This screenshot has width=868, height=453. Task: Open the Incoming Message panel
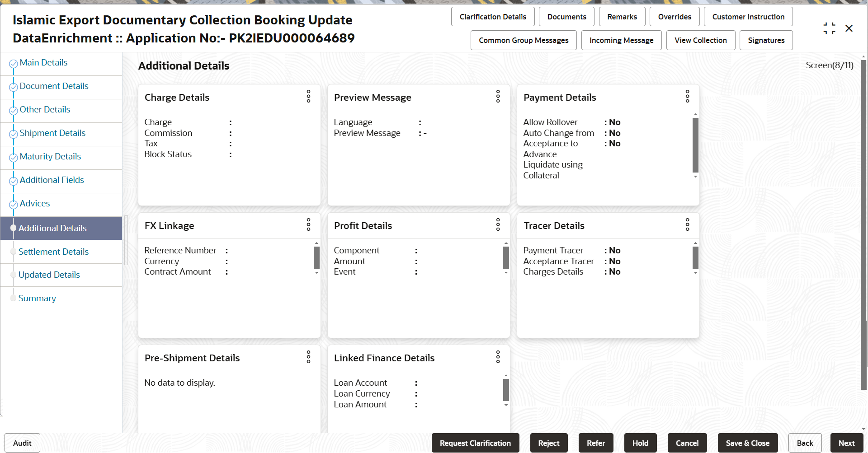coord(621,40)
